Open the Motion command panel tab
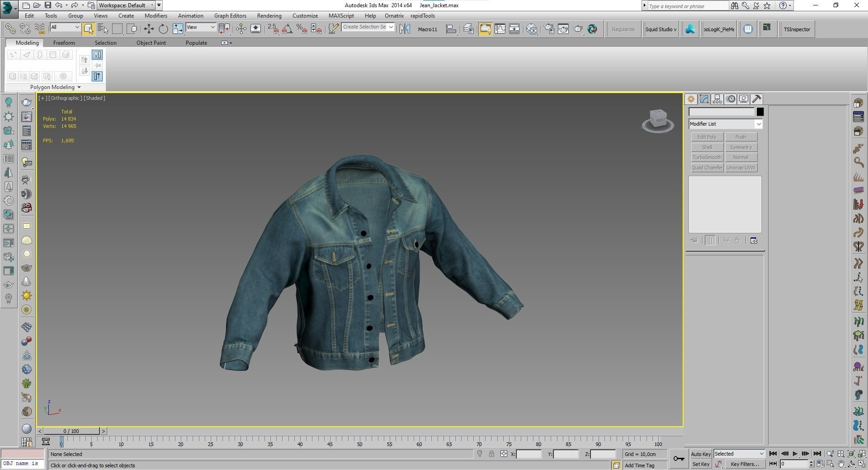This screenshot has height=470, width=868. coord(731,99)
